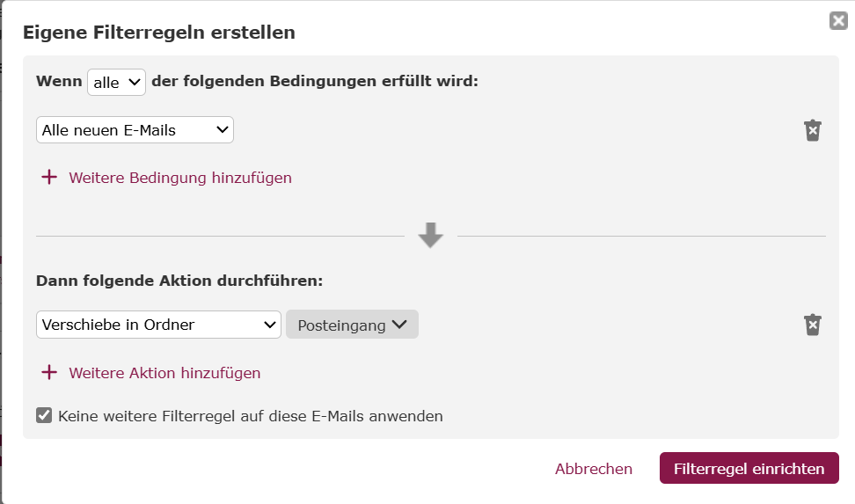Viewport: 855px width, 504px height.
Task: Click the chevron arrow next to Posteingang
Action: pyautogui.click(x=399, y=325)
